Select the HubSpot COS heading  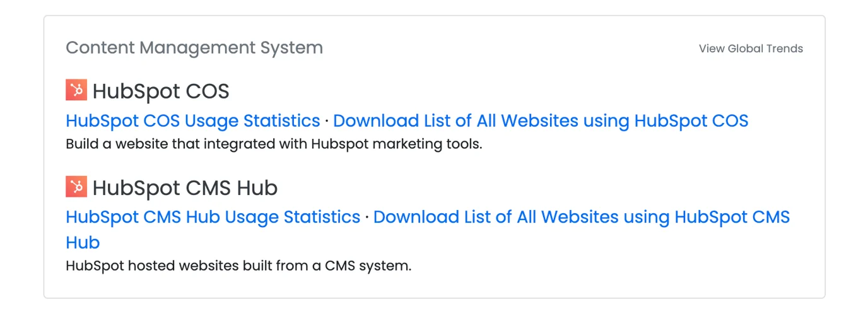[x=161, y=91]
